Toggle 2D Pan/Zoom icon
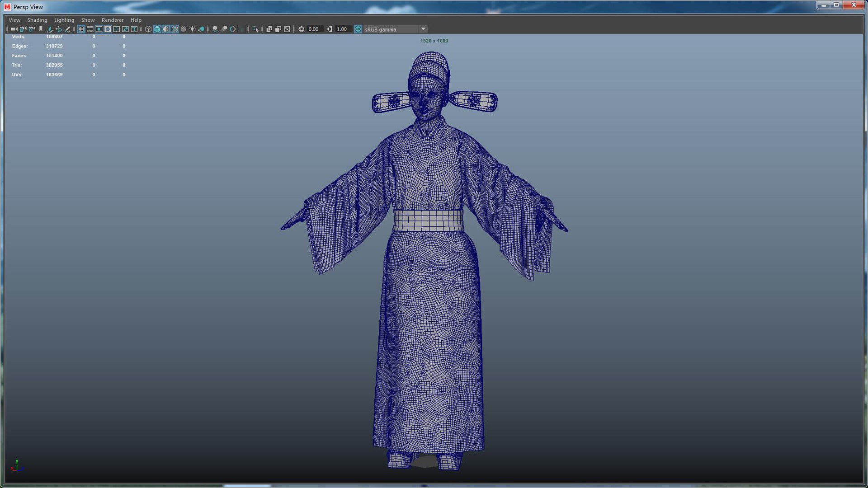Image resolution: width=868 pixels, height=488 pixels. click(x=58, y=29)
